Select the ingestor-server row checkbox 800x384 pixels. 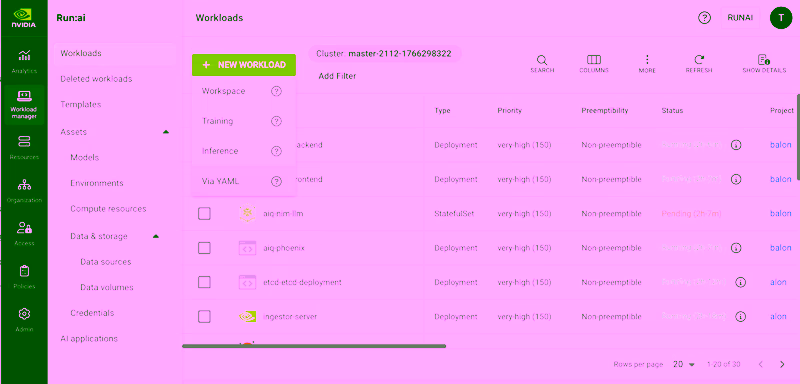(204, 317)
